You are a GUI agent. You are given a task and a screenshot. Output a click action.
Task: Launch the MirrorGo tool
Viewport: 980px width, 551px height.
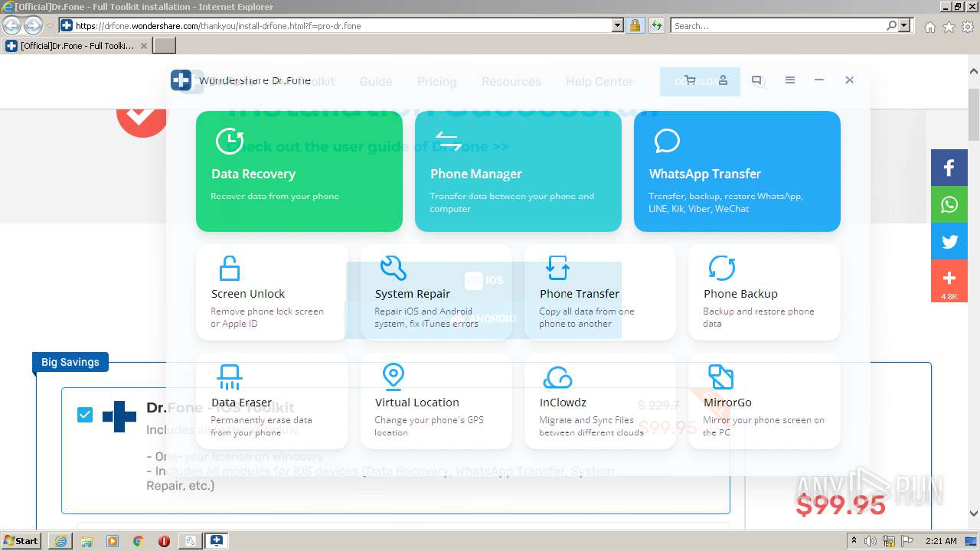[764, 401]
